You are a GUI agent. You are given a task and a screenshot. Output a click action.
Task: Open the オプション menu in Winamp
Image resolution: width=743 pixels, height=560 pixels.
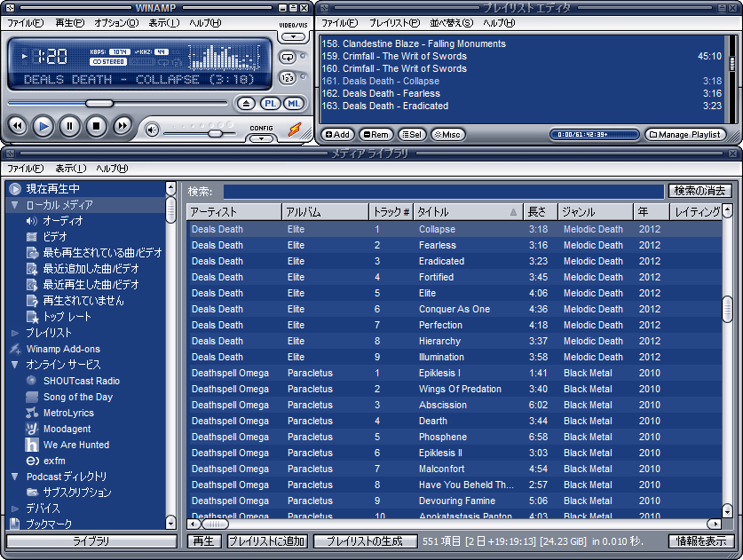(116, 23)
